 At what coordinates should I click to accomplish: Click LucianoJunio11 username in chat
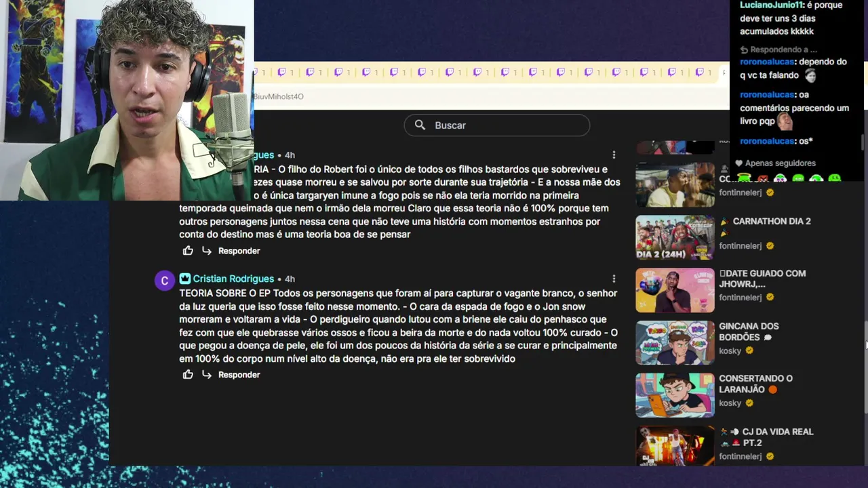click(x=772, y=5)
